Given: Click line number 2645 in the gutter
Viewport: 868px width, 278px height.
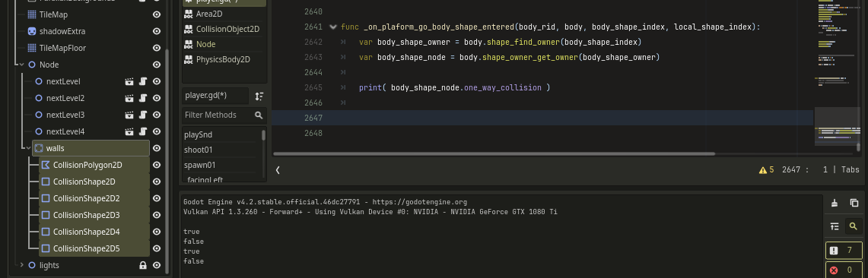Looking at the screenshot, I should [x=313, y=87].
